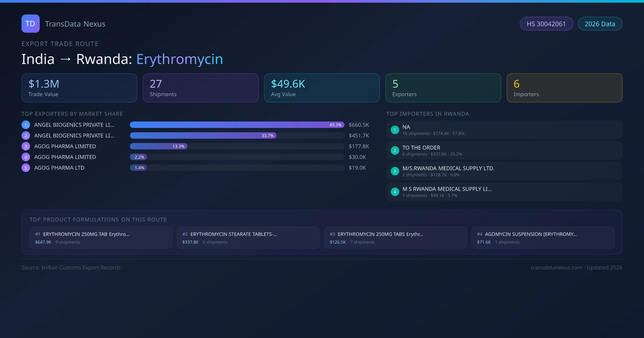Select the $49.6K Avg Value card

(322, 88)
